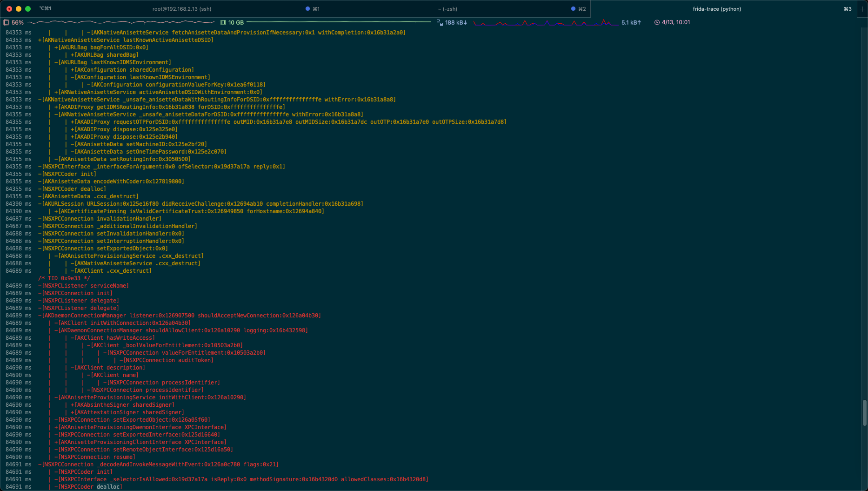Viewport: 868px width, 491px height.
Task: Click 'setInterruptionHandler:0x0' line
Action: [111, 241]
